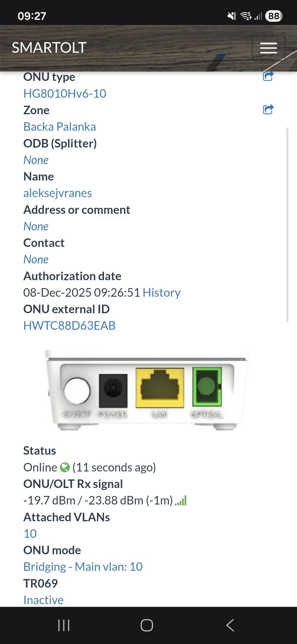This screenshot has width=297, height=644.
Task: Click the green signal strength bars icon
Action: click(x=181, y=500)
